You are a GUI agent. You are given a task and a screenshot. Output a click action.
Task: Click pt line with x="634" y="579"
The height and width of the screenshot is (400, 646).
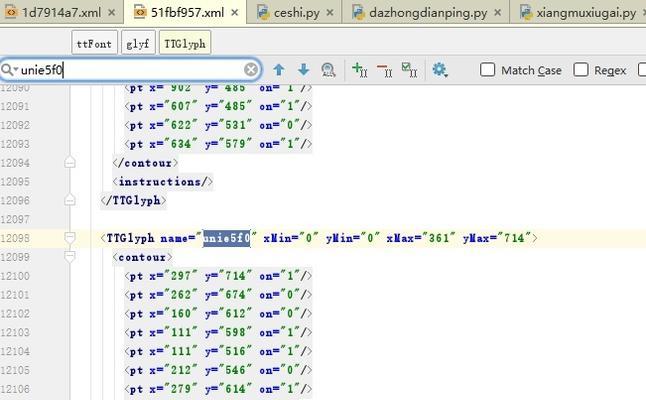click(x=218, y=144)
